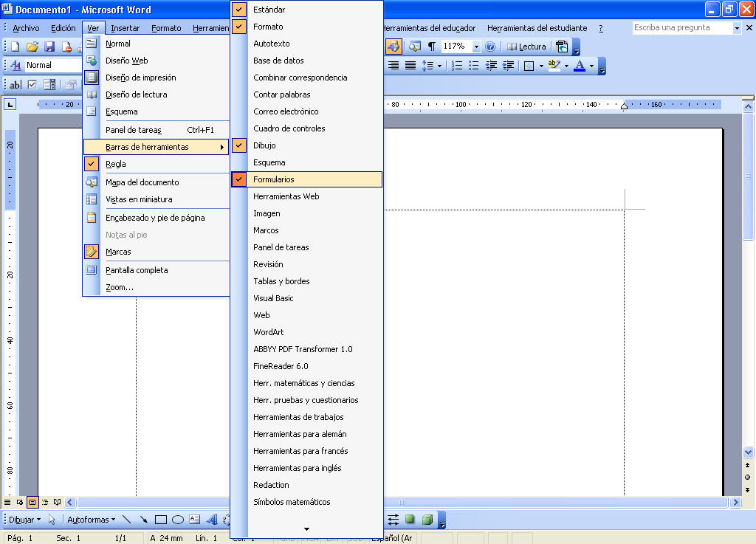Screen dimensions: 756x544
Task: Click the Shadow Style green square icon
Action: (x=410, y=520)
